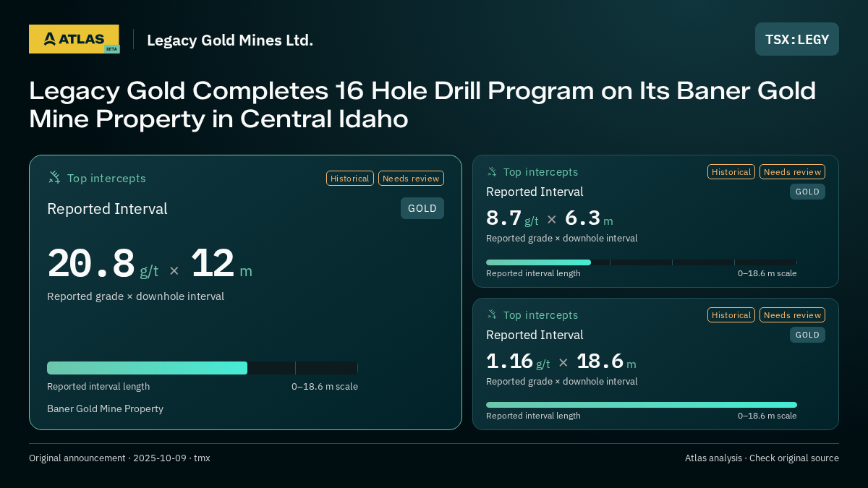Image resolution: width=868 pixels, height=488 pixels.
Task: Click the 8.7 g/t grade value
Action: pos(512,218)
